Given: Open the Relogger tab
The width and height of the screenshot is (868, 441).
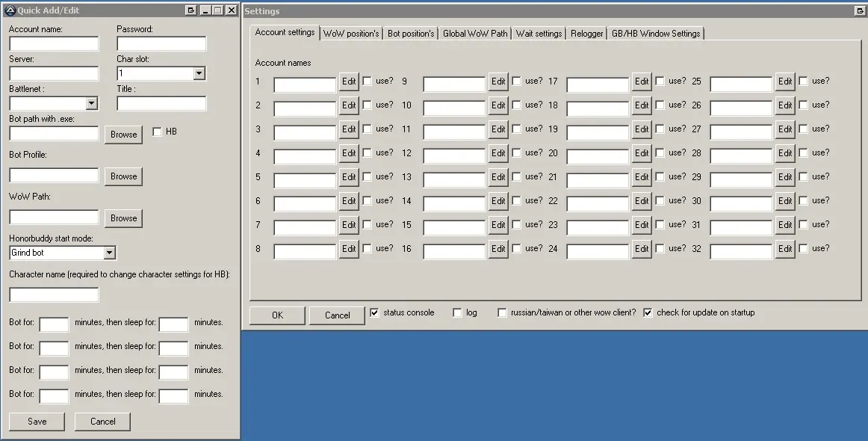Looking at the screenshot, I should pos(586,34).
